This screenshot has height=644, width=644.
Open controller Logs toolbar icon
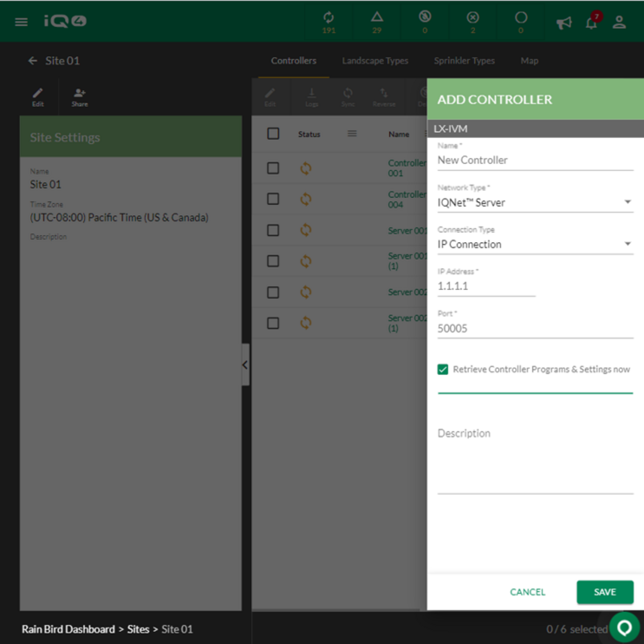coord(311,97)
